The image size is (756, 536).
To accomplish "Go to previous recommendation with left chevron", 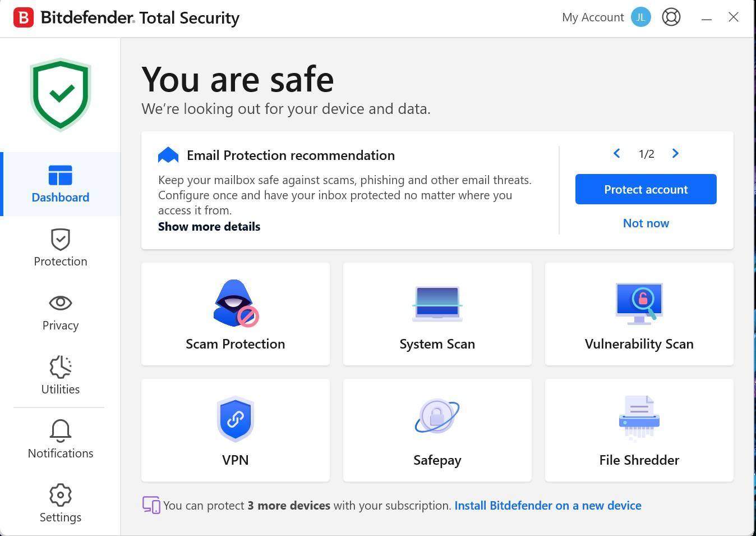I will pyautogui.click(x=616, y=154).
